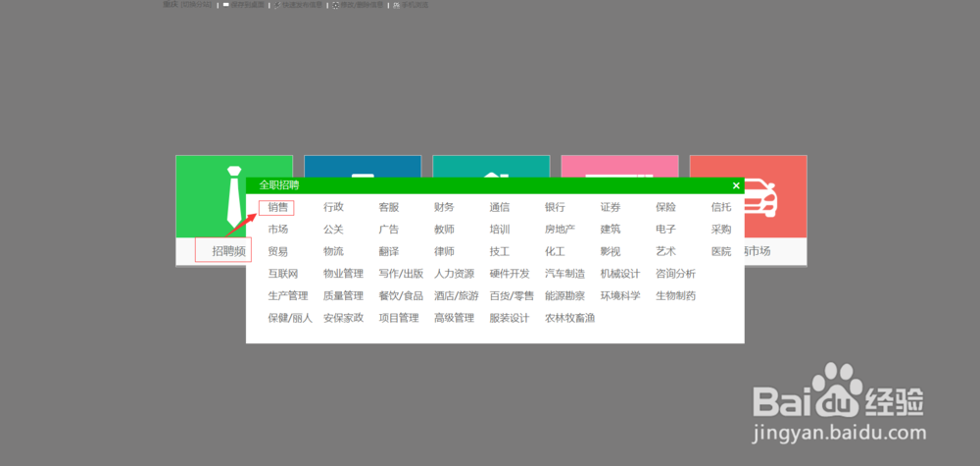Select the 市场 job category

point(278,230)
